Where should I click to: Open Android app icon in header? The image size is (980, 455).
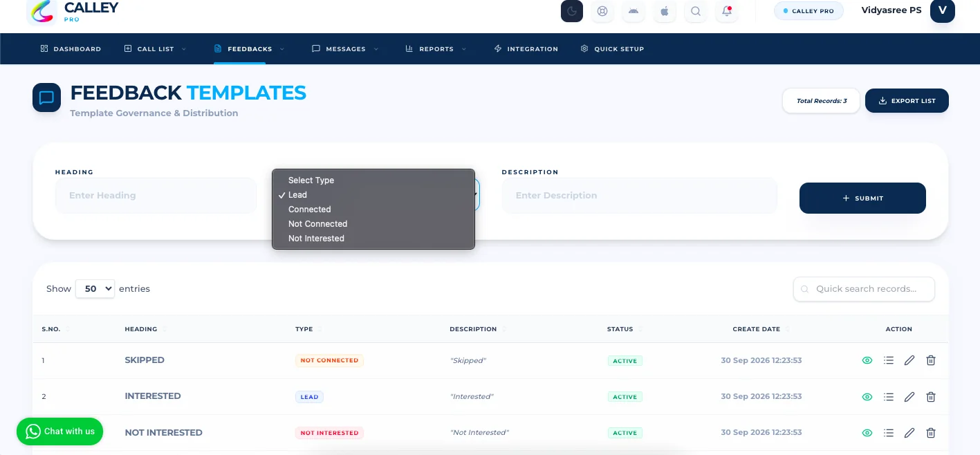point(634,11)
